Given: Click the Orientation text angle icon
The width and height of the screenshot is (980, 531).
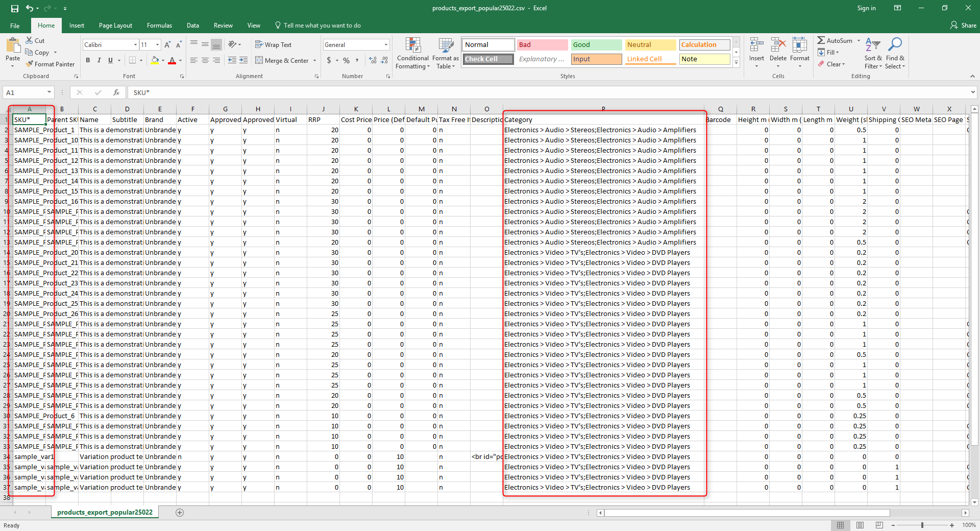Looking at the screenshot, I should coord(232,44).
